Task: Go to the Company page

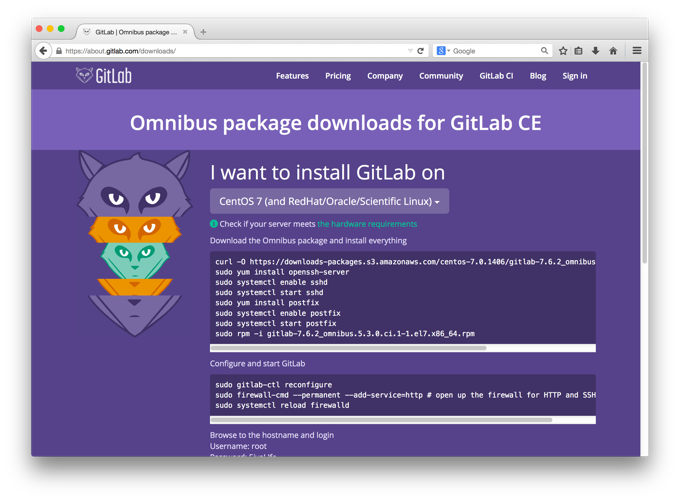Action: (385, 76)
